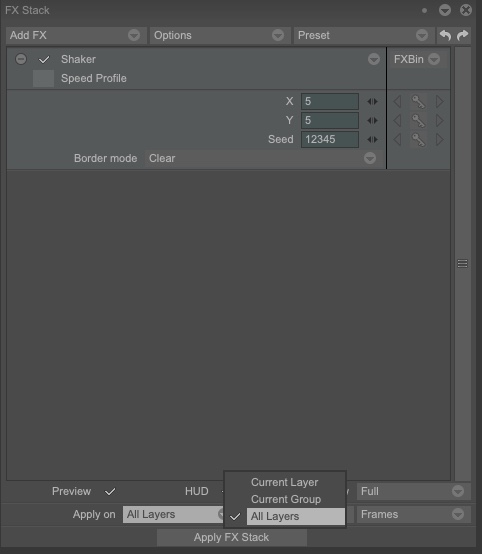Click the Apply FX Stack button
Screen dimensions: 482x554
[232, 537]
